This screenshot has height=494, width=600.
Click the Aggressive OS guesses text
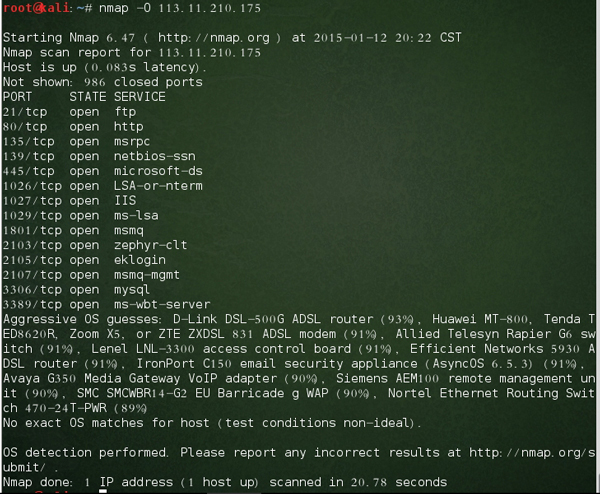click(82, 319)
